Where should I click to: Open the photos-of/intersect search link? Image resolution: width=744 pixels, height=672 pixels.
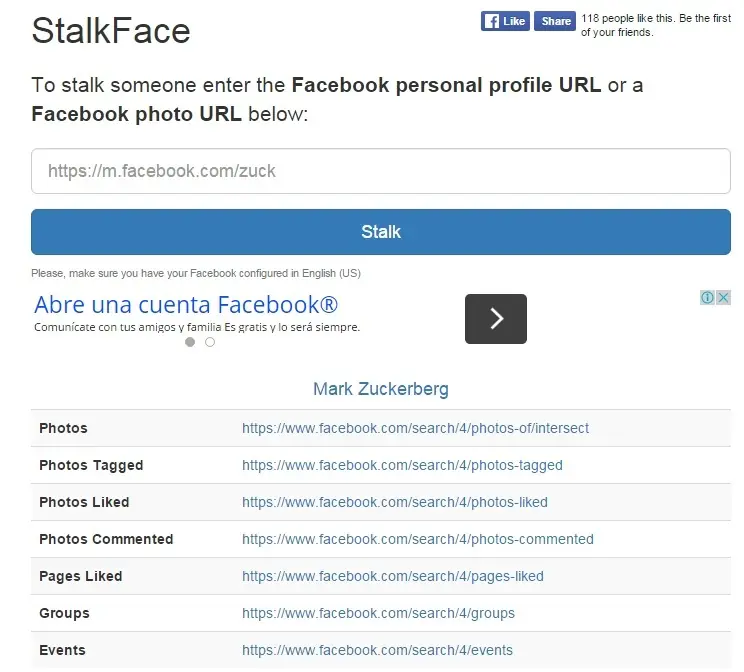[x=415, y=428]
